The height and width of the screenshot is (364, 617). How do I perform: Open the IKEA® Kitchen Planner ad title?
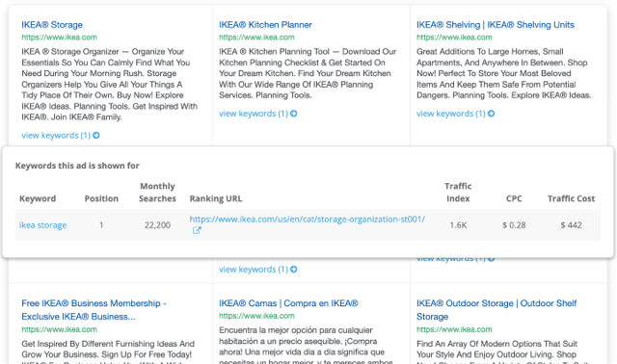(x=265, y=25)
